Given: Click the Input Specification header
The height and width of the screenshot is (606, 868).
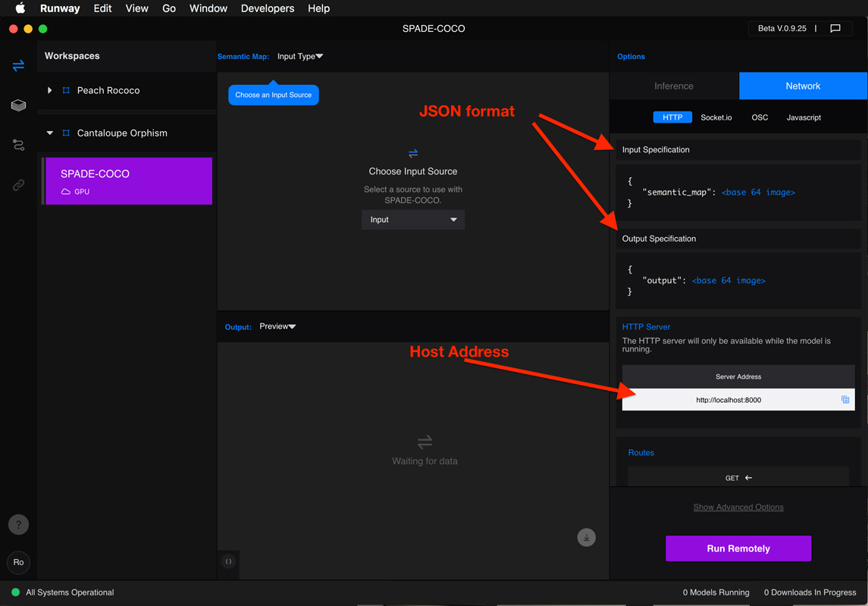Looking at the screenshot, I should [738, 149].
